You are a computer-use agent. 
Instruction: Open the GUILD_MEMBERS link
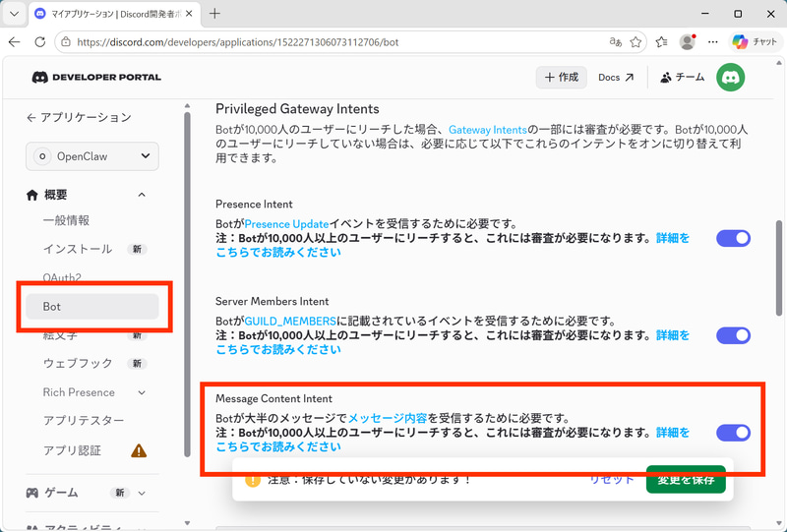[x=290, y=322]
